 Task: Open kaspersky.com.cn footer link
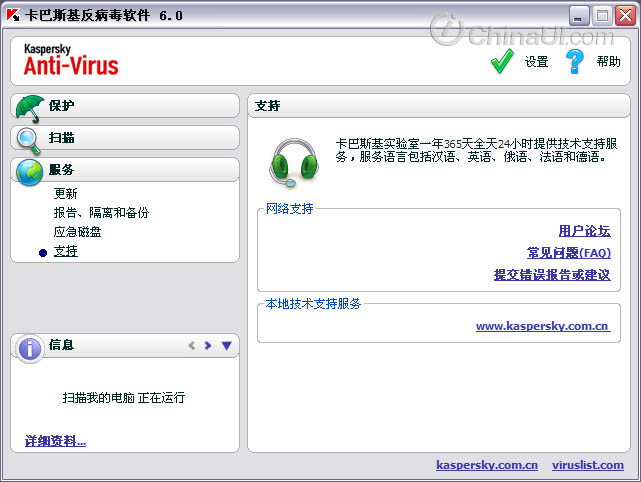(x=487, y=465)
